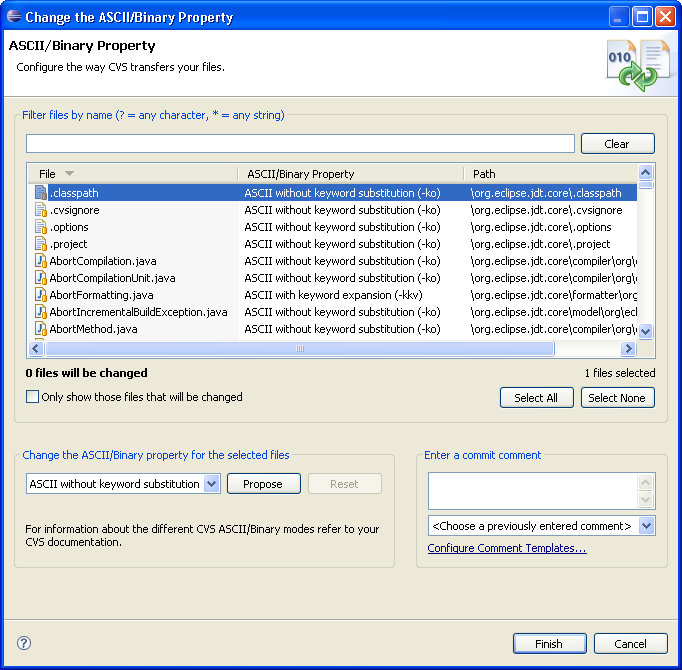Click 'ASCII with keyword expansion (-kkv)' cell
Image resolution: width=682 pixels, height=670 pixels.
click(333, 295)
